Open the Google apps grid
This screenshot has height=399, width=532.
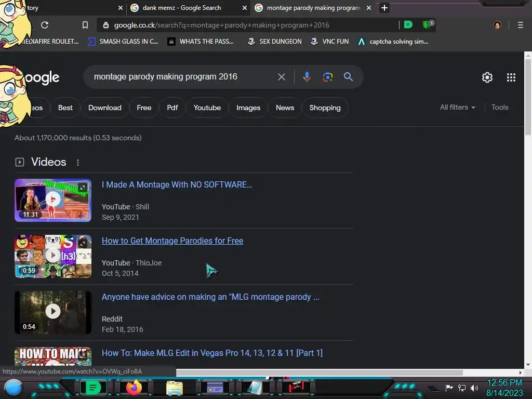coord(511,77)
